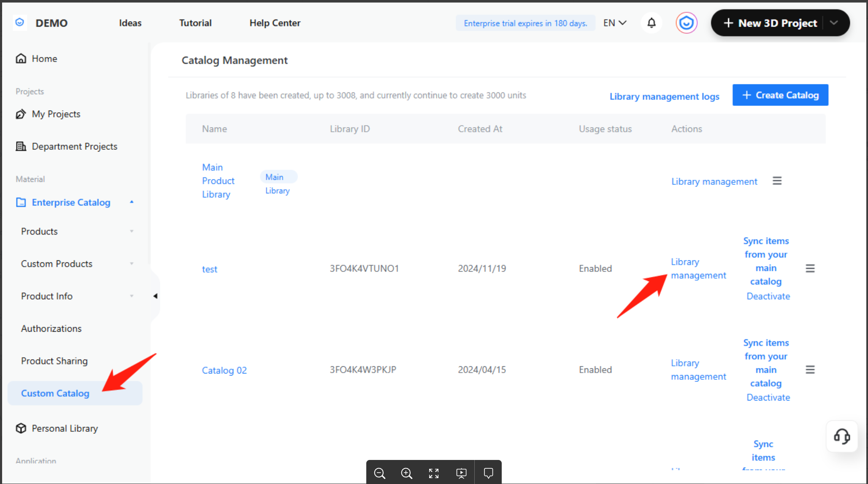Click the fullscreen expand icon in bottom toolbar
This screenshot has height=484, width=868.
click(x=434, y=473)
